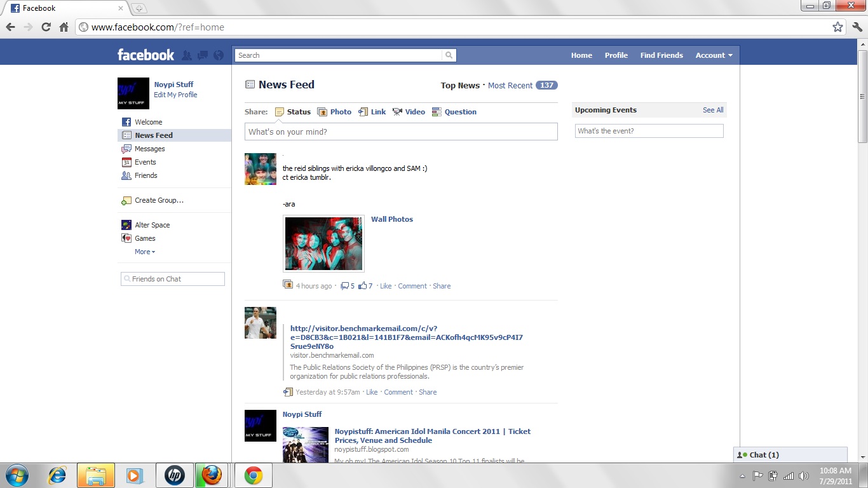
Task: Bookmark page with star icon
Action: (x=837, y=27)
